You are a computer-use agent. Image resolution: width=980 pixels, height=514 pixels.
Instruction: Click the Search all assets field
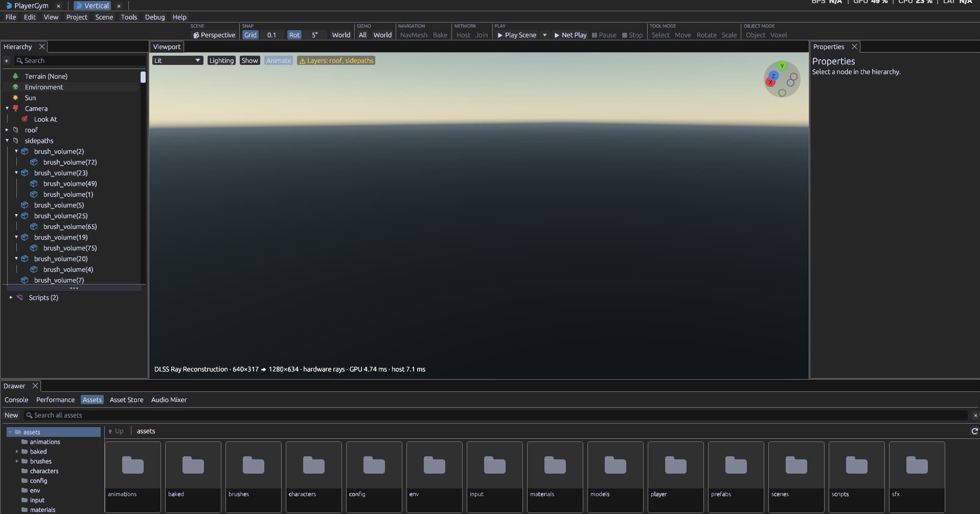click(x=495, y=415)
